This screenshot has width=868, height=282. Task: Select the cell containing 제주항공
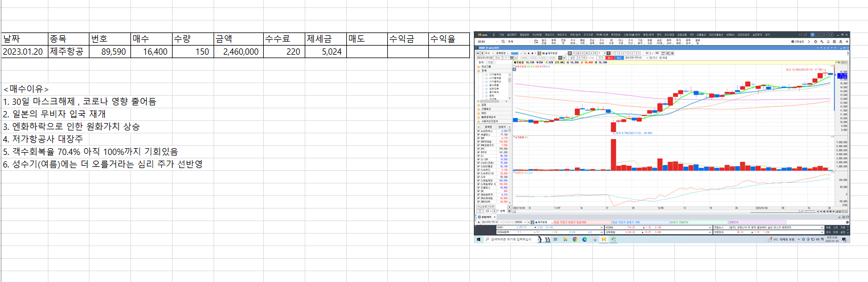point(68,52)
